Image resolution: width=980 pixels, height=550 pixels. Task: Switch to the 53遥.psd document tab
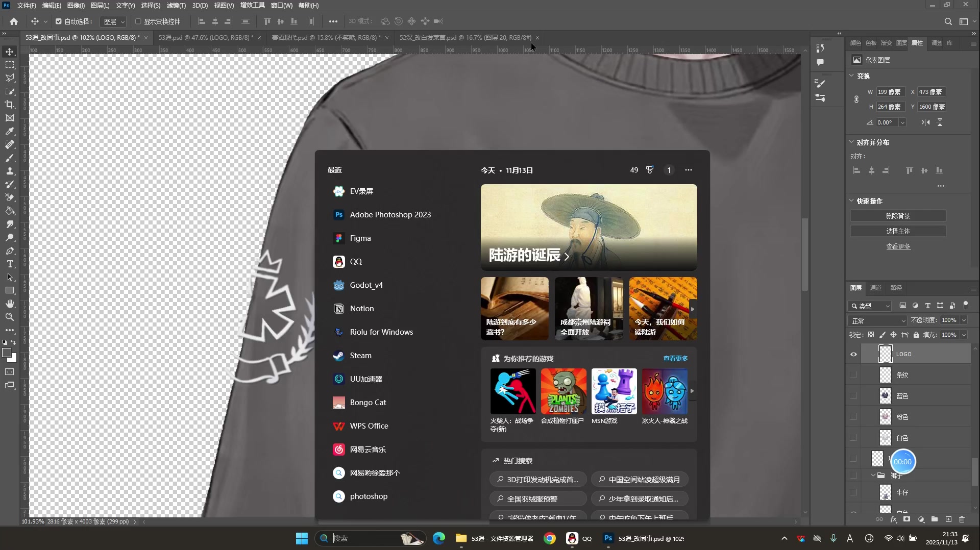pyautogui.click(x=206, y=38)
